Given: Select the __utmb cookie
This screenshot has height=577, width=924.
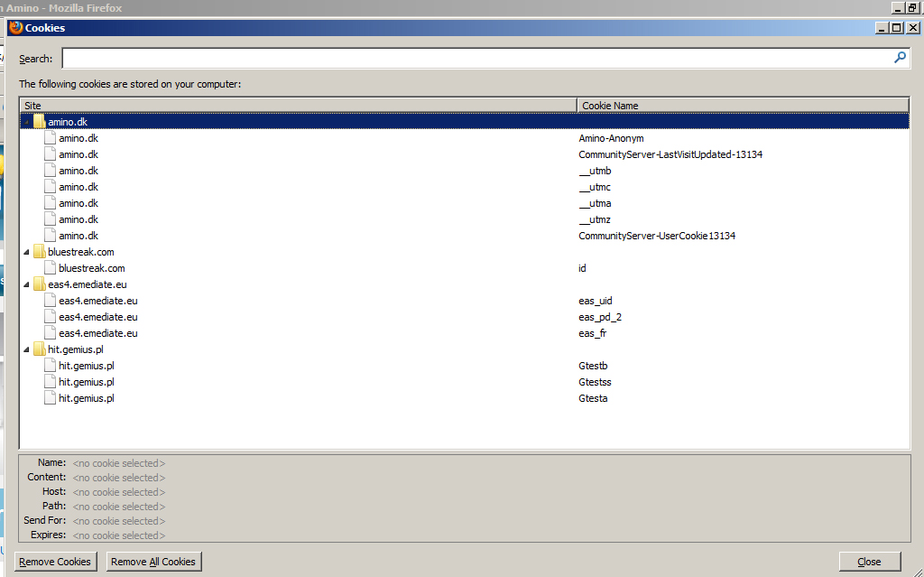Looking at the screenshot, I should pos(465,171).
